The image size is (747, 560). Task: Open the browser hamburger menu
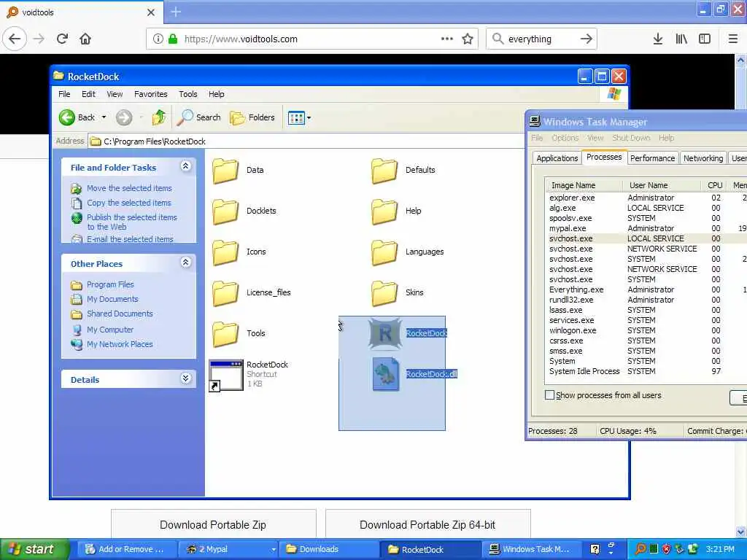pyautogui.click(x=732, y=39)
